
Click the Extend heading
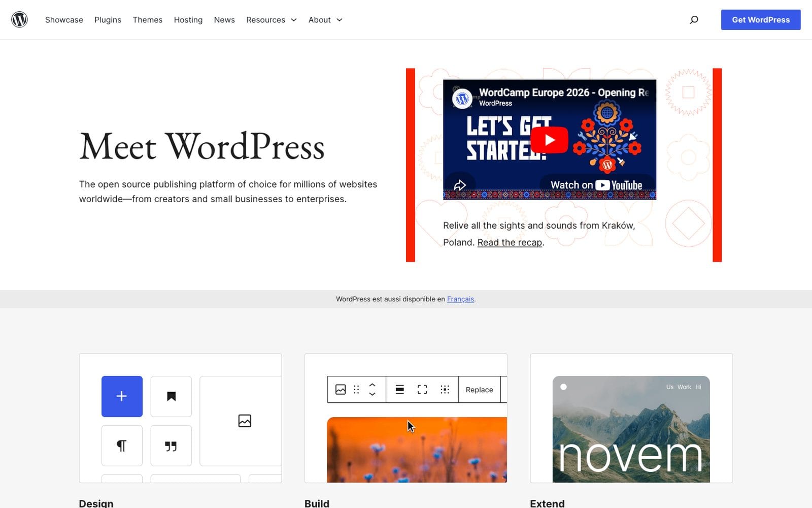(x=547, y=503)
